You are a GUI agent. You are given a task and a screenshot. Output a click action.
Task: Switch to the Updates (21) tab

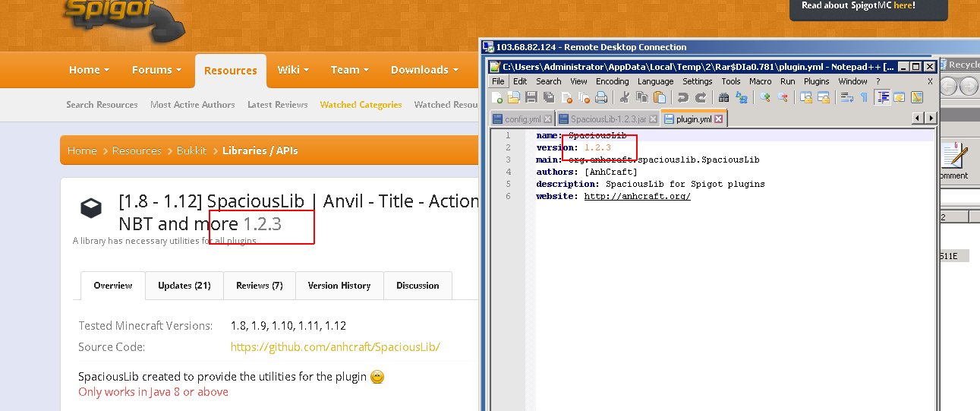(x=184, y=286)
